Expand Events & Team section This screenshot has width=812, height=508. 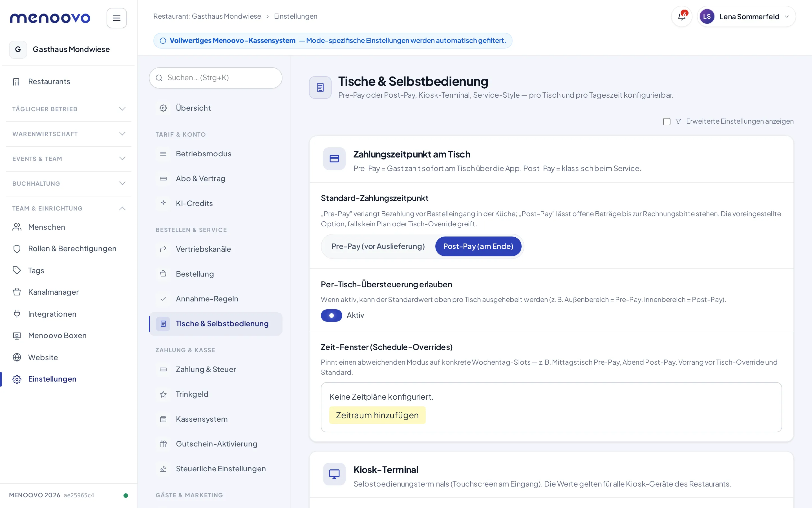tap(69, 159)
